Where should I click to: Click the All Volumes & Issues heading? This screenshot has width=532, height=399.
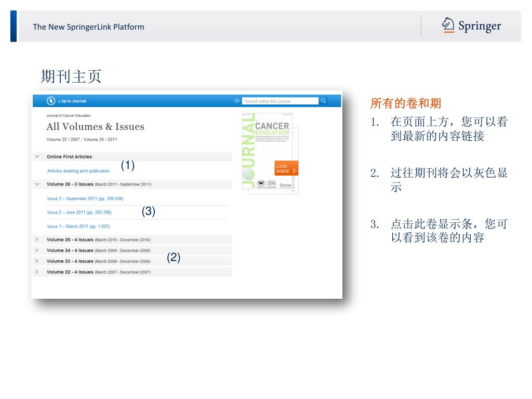coord(95,127)
